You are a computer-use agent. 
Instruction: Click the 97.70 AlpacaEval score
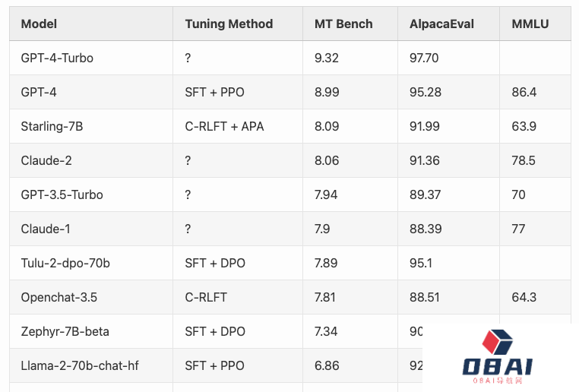pos(424,58)
